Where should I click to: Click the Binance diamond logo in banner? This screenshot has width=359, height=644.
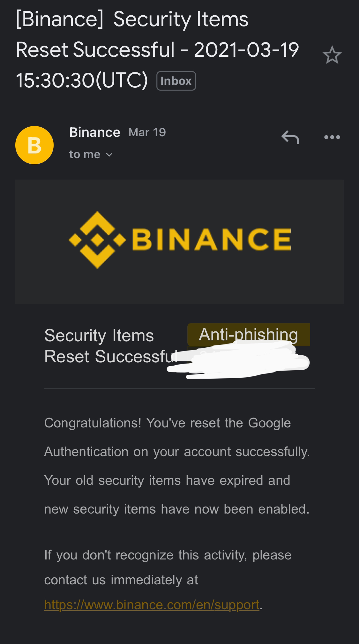click(97, 240)
